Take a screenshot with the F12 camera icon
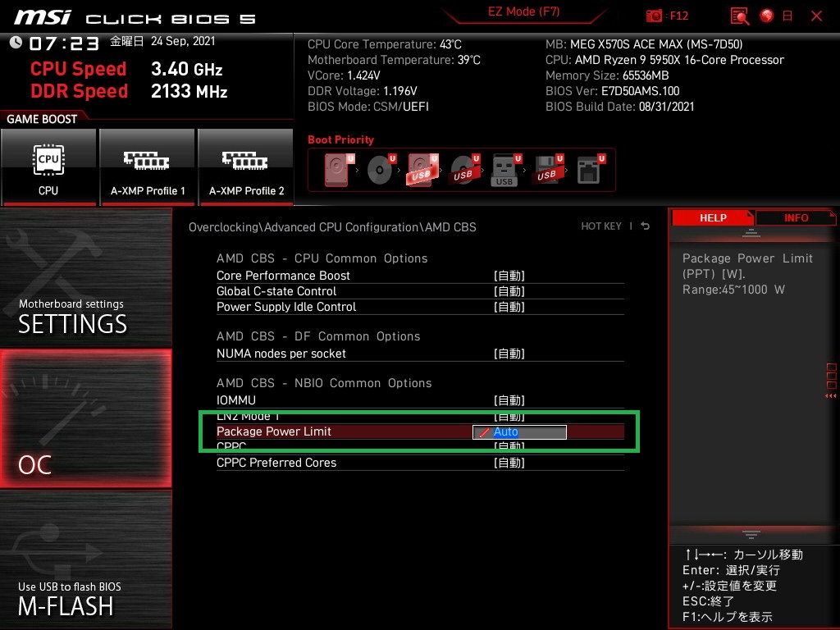This screenshot has width=840, height=630. coord(654,16)
